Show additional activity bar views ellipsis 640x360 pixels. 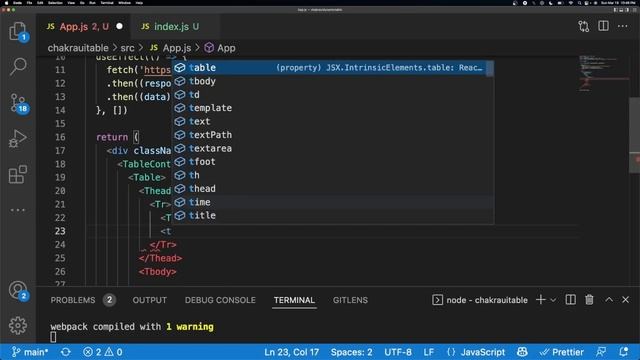(x=18, y=210)
